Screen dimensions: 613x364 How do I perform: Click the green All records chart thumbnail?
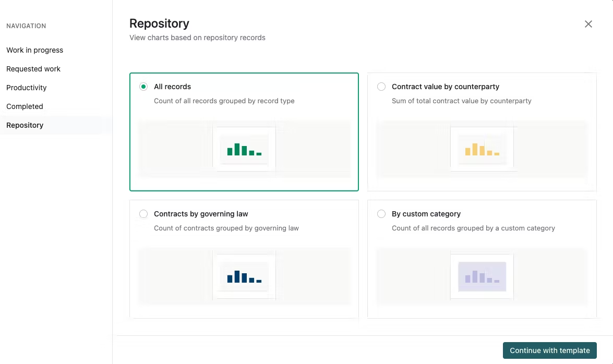(x=244, y=149)
